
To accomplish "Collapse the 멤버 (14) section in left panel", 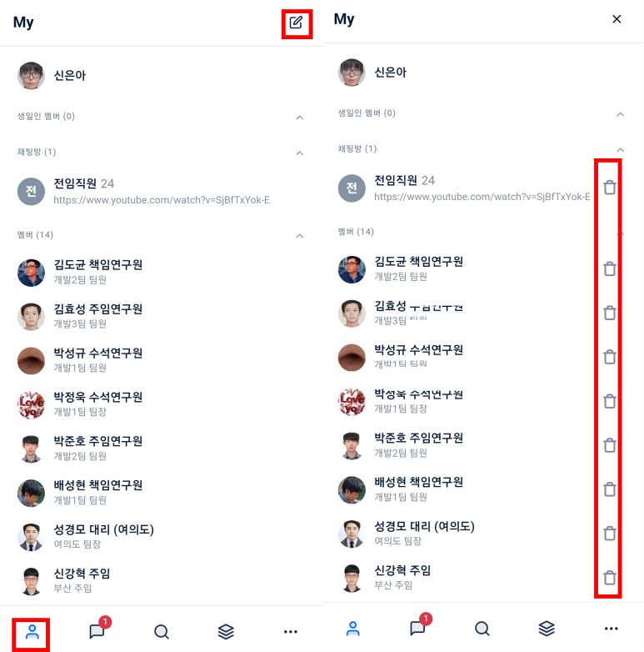I will pyautogui.click(x=300, y=236).
